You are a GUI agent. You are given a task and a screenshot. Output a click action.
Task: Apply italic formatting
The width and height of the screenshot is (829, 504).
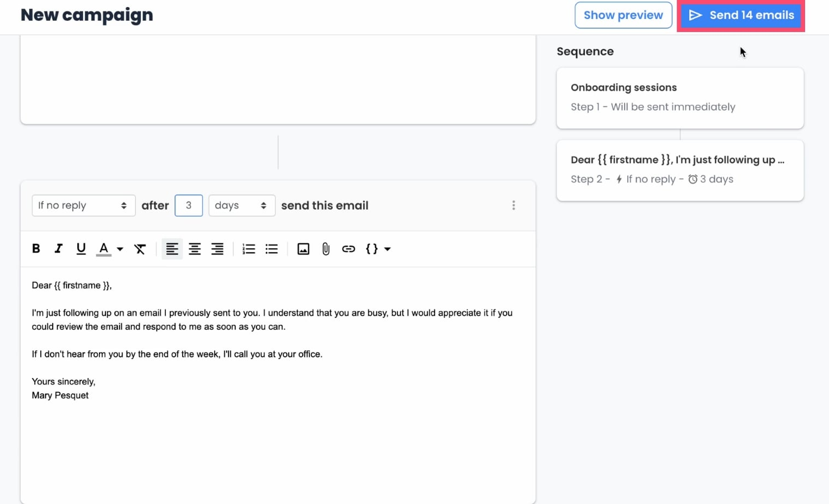(x=58, y=249)
